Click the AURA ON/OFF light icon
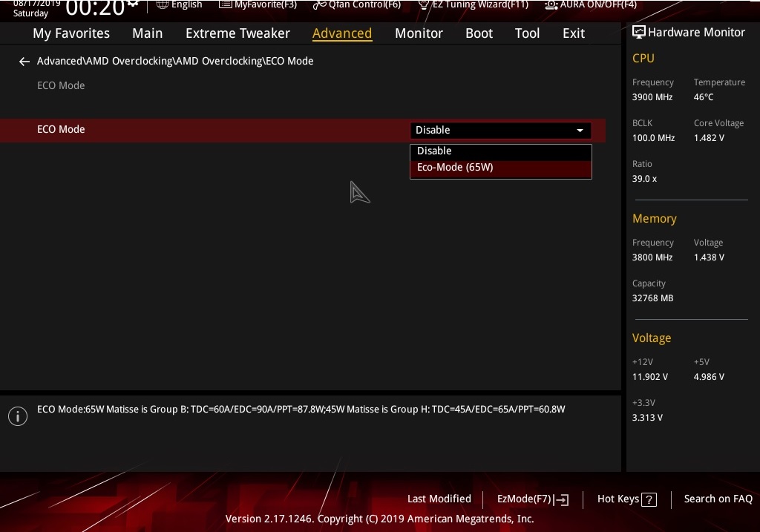This screenshot has height=532, width=760. [551, 5]
